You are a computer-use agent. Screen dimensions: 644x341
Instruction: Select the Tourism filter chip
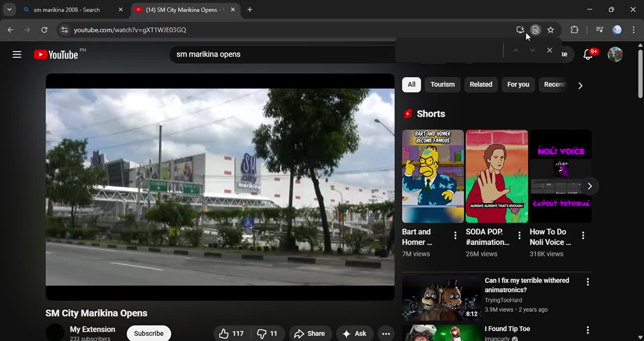tap(442, 85)
